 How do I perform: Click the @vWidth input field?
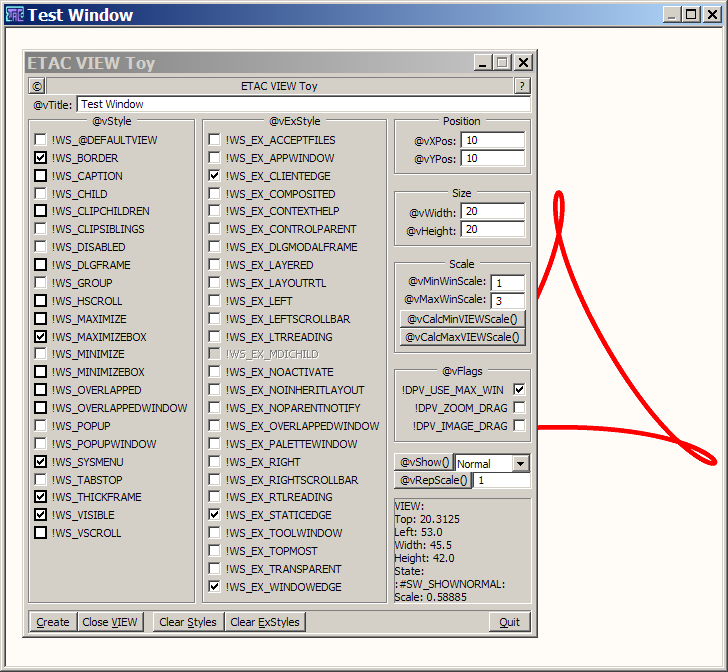click(492, 212)
